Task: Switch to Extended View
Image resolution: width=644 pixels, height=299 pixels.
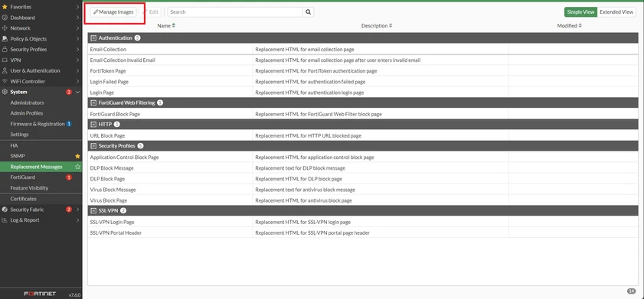Action: (616, 12)
